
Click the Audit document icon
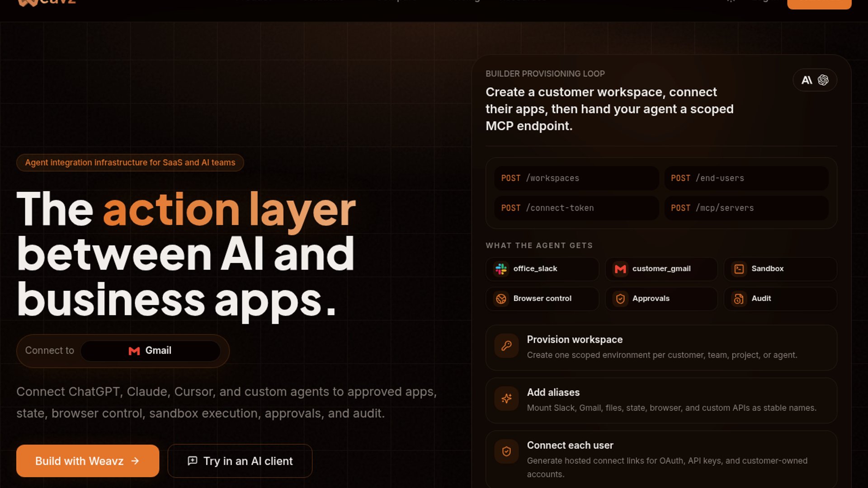pos(739,299)
